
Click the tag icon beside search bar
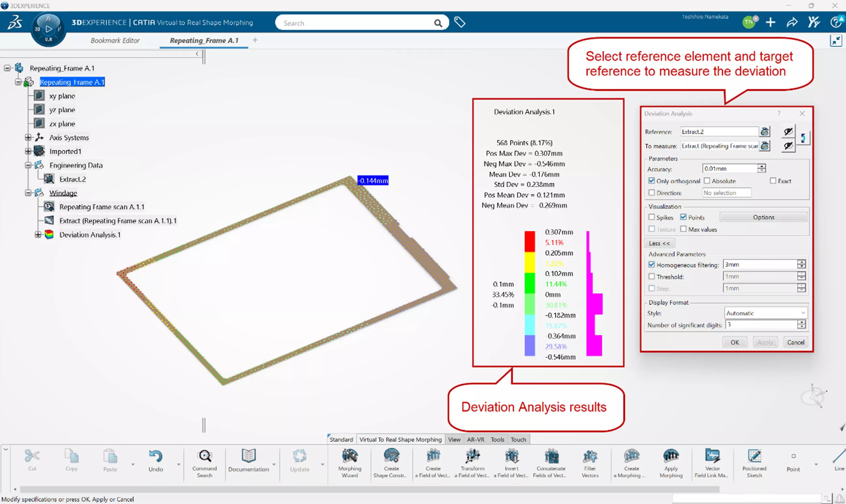pos(459,22)
